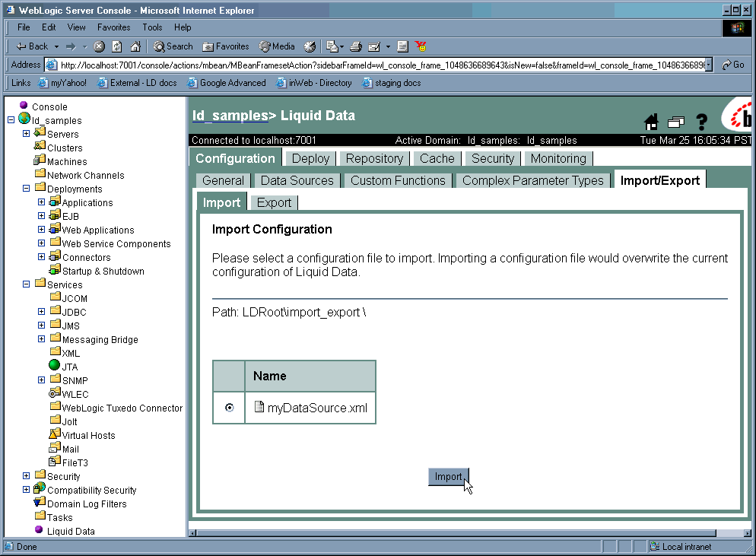The height and width of the screenshot is (556, 756).
Task: Expand the Applications tree node
Action: click(42, 202)
